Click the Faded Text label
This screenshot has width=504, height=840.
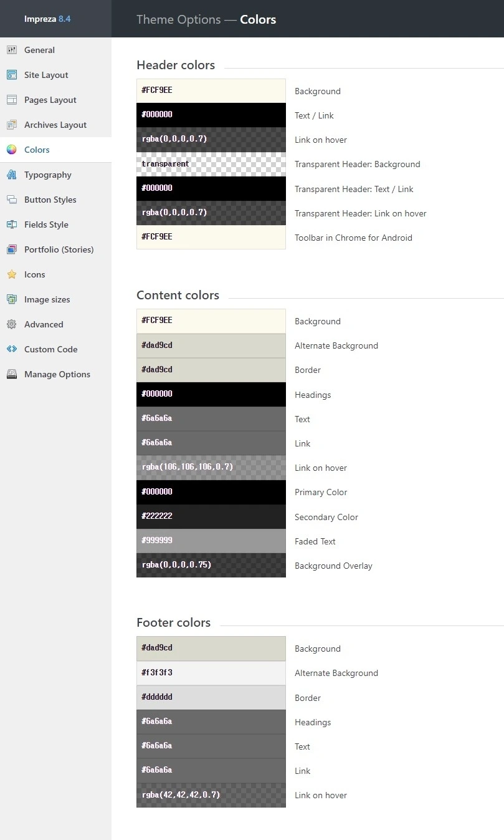pos(315,541)
